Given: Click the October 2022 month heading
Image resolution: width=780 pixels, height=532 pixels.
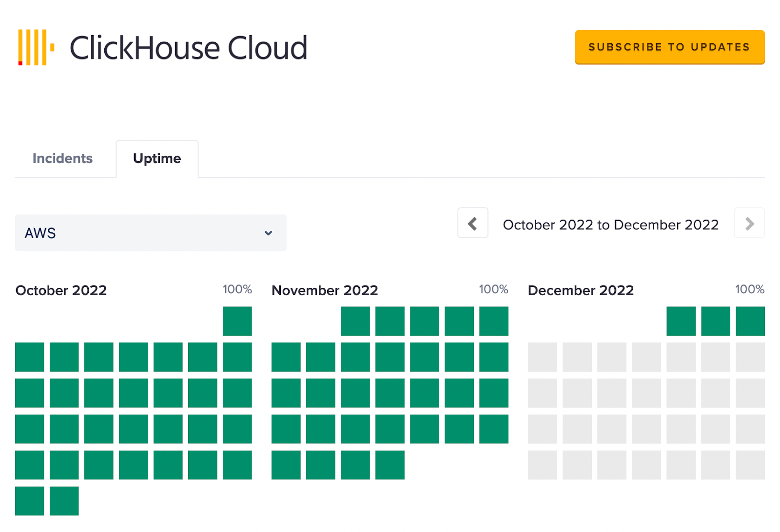Looking at the screenshot, I should [x=61, y=290].
